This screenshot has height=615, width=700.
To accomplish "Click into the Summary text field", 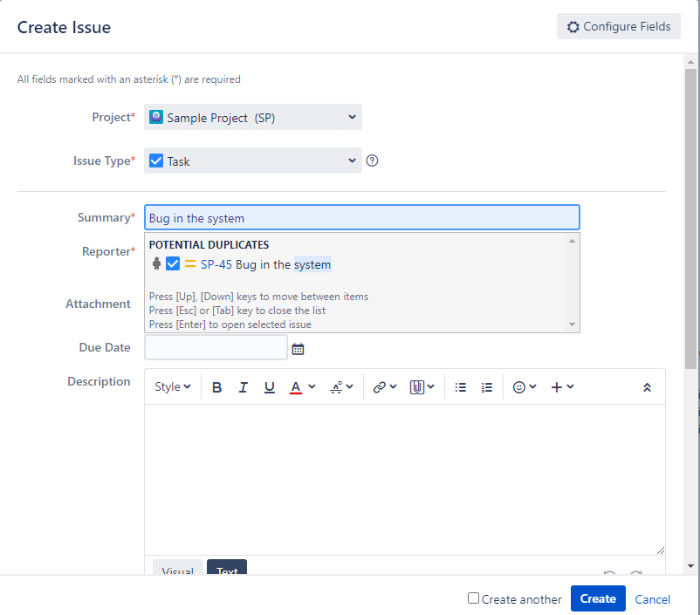I will (362, 218).
